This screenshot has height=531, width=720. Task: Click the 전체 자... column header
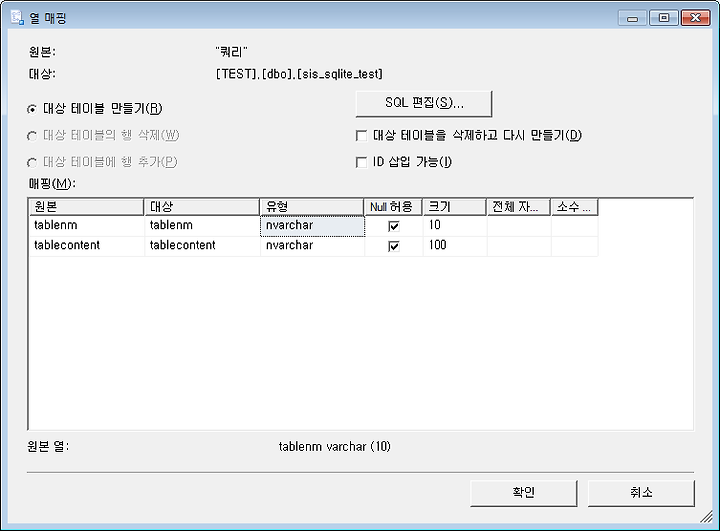(519, 207)
